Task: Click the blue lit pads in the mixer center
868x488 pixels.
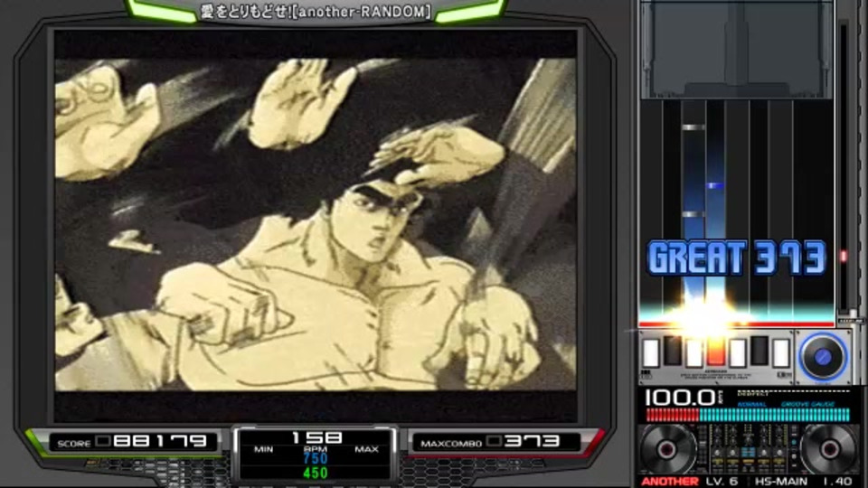Action: [x=748, y=452]
